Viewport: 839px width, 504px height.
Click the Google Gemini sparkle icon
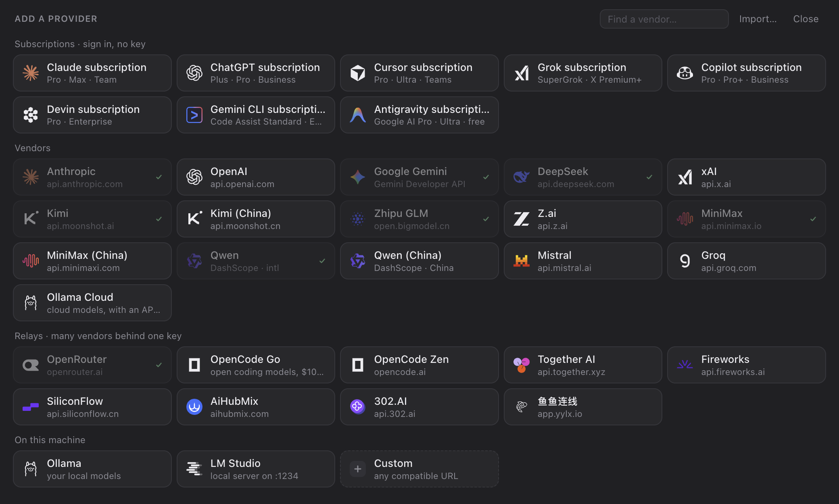click(x=358, y=177)
